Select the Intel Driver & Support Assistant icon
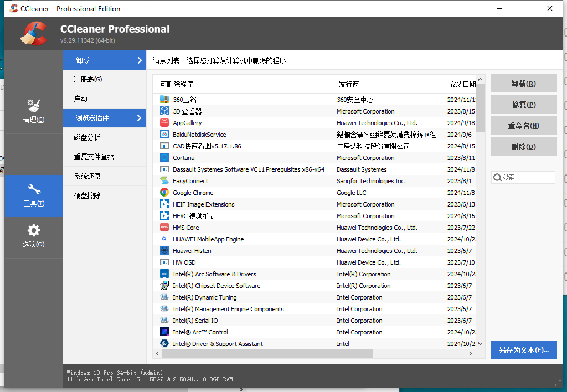The image size is (567, 392). click(164, 343)
